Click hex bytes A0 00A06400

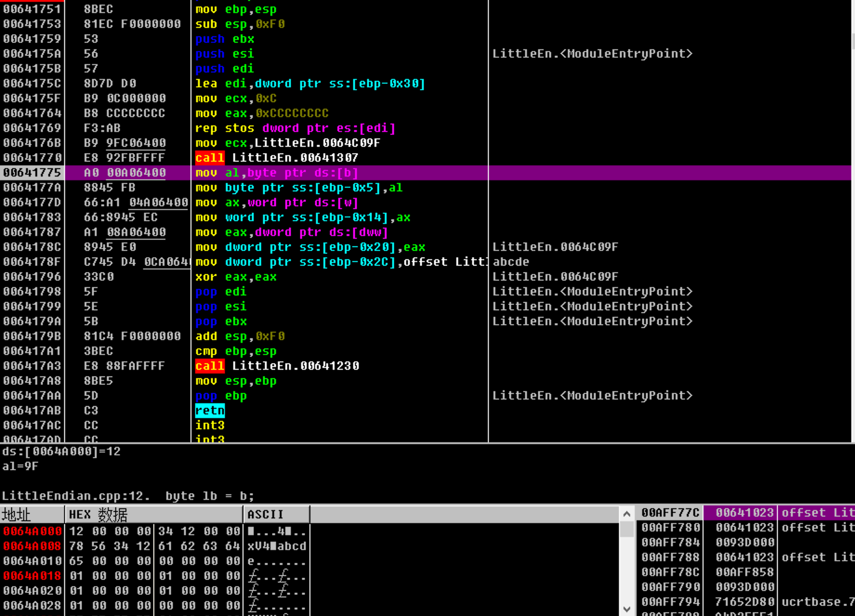point(125,173)
